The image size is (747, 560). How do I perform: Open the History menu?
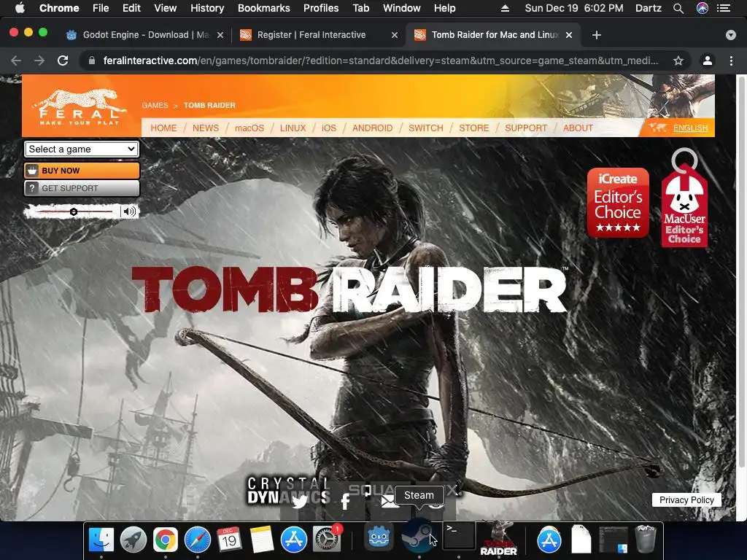pos(207,8)
